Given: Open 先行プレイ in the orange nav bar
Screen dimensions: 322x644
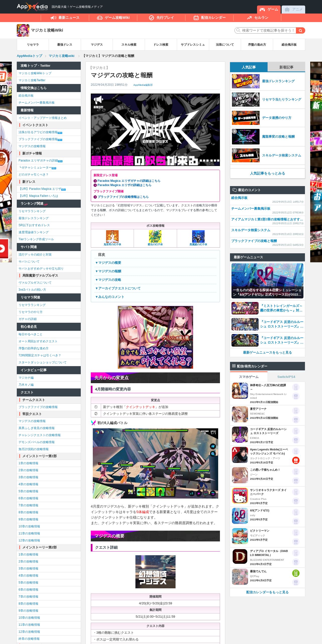Looking at the screenshot, I should (162, 18).
